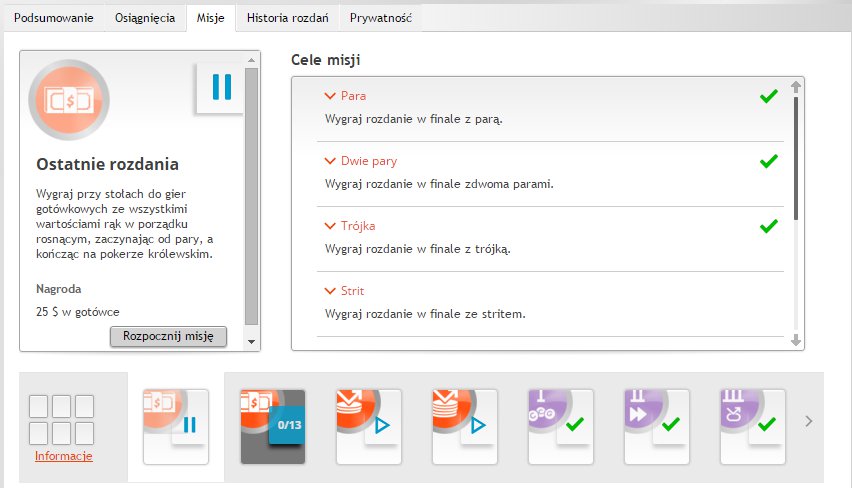Open the first orange mission with play arrow
The image size is (852, 488).
tap(368, 427)
